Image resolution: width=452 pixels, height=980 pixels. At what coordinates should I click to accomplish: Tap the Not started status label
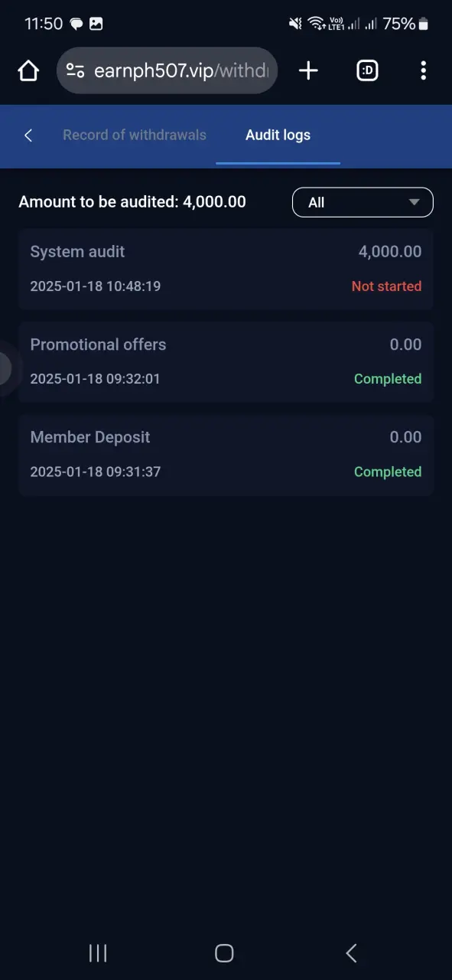click(386, 286)
